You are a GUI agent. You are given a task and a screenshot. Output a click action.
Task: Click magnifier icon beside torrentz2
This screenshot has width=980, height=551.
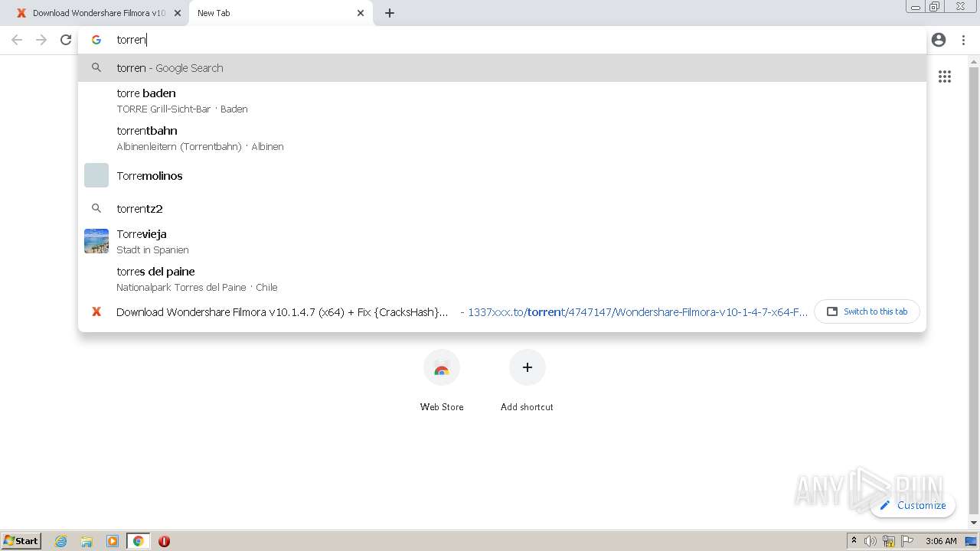pos(96,208)
